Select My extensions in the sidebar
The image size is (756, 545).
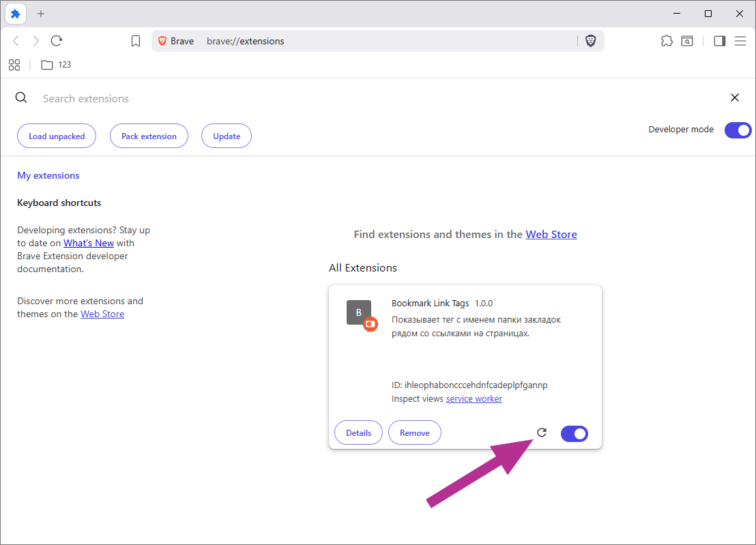48,175
